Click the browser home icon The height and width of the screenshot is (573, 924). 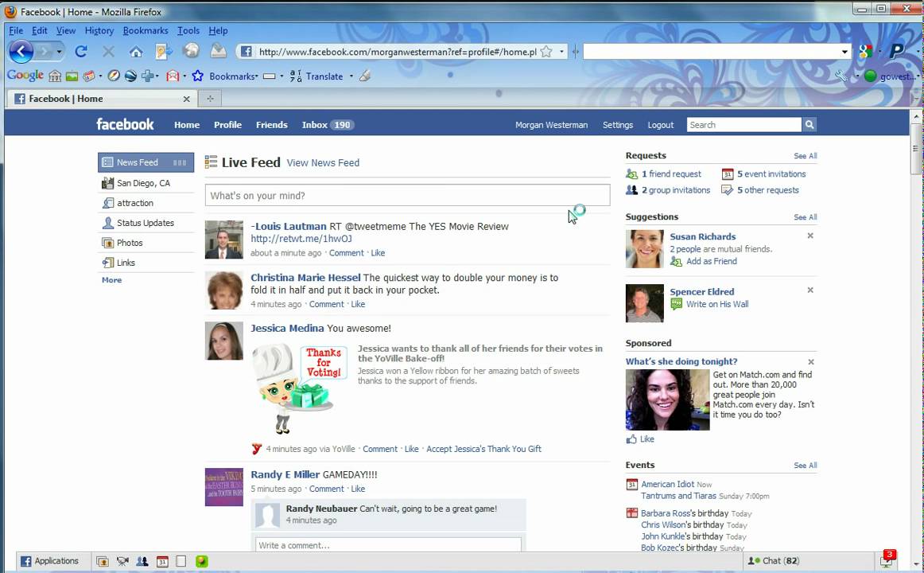click(136, 52)
